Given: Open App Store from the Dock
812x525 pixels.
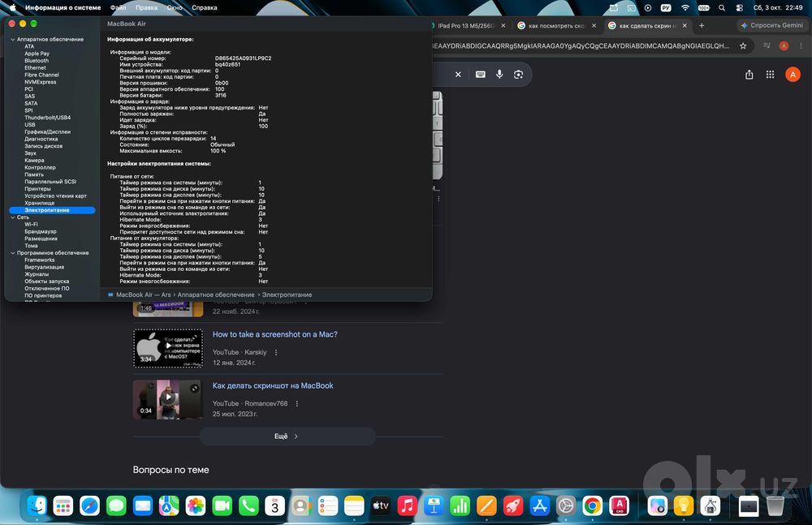Looking at the screenshot, I should 539,506.
